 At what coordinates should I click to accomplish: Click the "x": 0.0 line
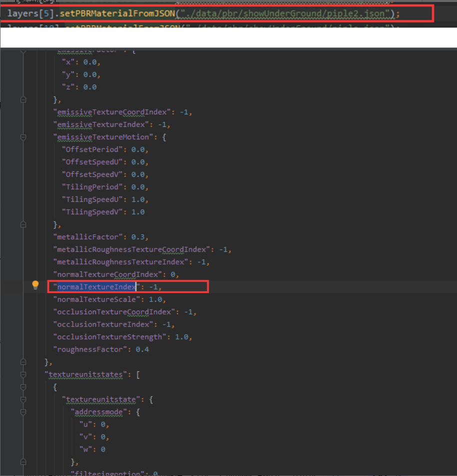click(x=81, y=62)
